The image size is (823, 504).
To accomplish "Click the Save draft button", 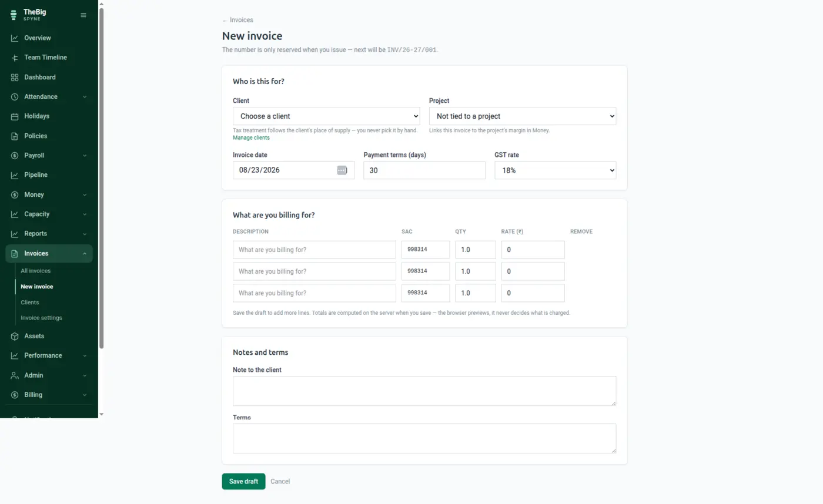I will tap(243, 482).
